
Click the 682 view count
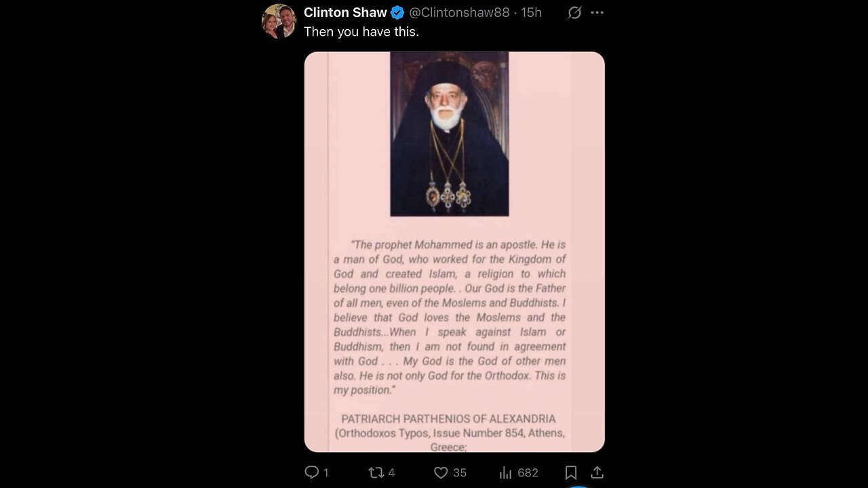pyautogui.click(x=528, y=472)
